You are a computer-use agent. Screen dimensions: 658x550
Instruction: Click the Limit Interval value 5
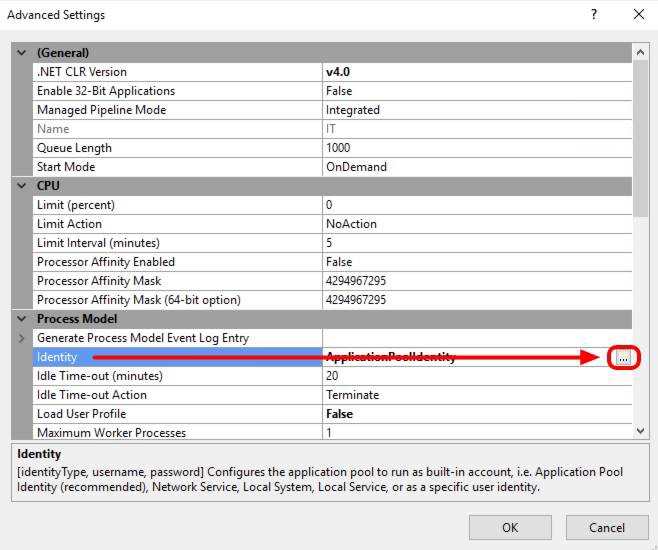(x=477, y=243)
